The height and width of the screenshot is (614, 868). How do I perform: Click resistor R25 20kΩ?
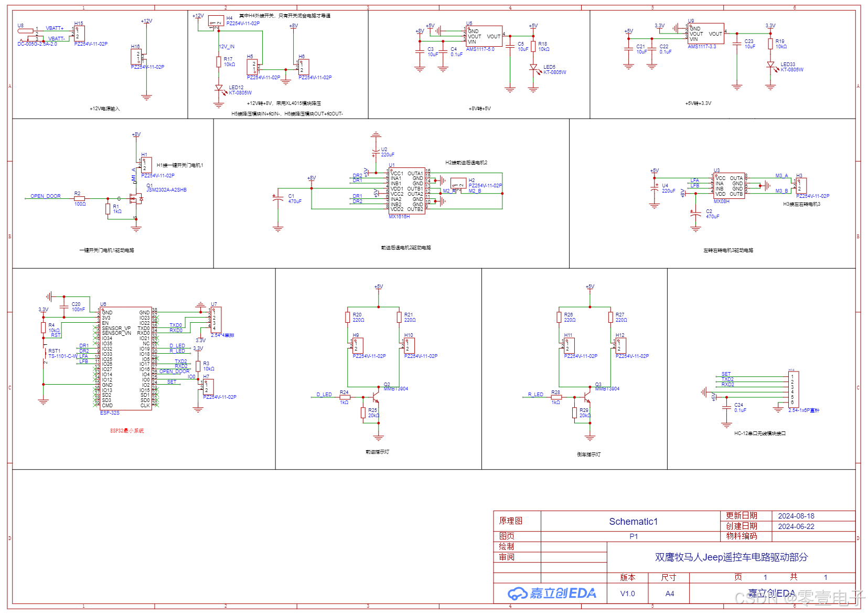[x=363, y=413]
